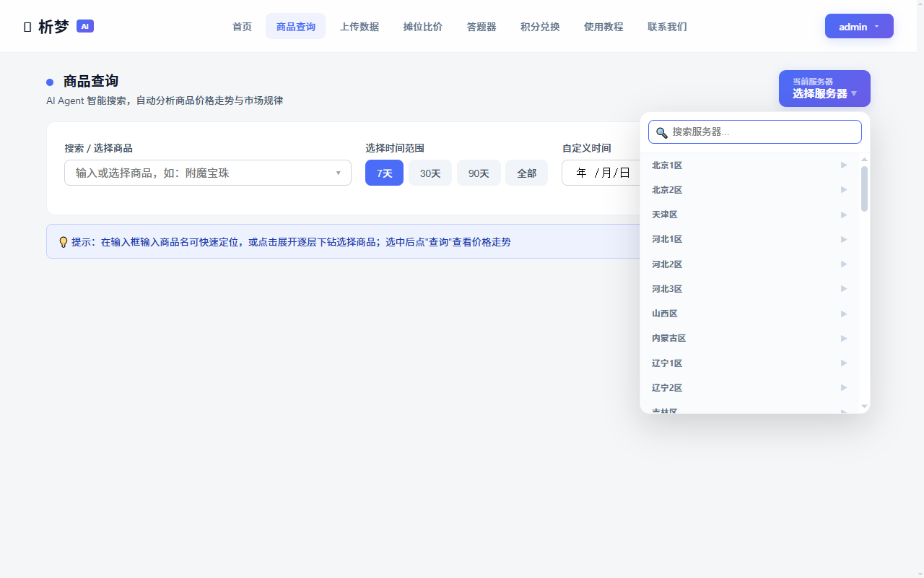Expand the 天津区 arrow

pyautogui.click(x=844, y=215)
